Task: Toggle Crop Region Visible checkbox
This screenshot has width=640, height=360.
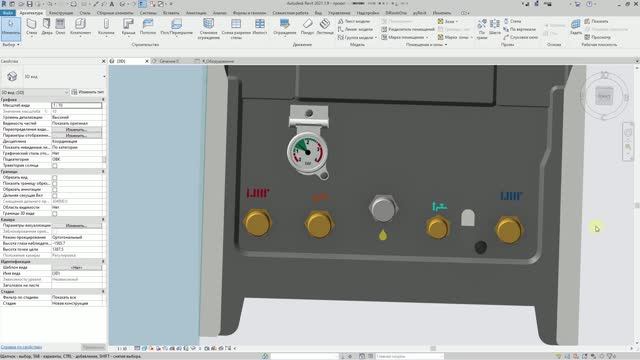Action: click(x=55, y=184)
